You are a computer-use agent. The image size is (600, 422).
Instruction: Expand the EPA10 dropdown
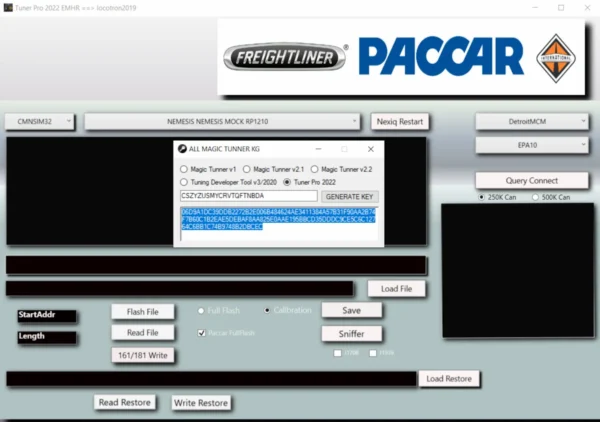531,145
